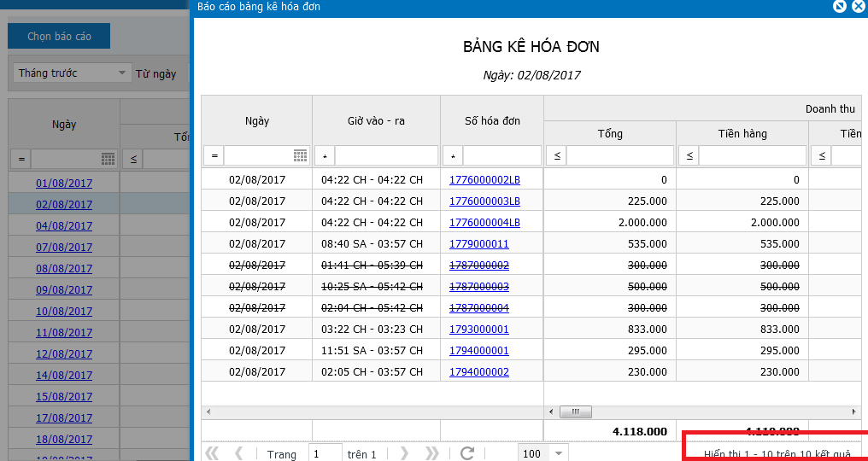Go to last page of results
Viewport: 868px width, 461px height.
[x=431, y=454]
